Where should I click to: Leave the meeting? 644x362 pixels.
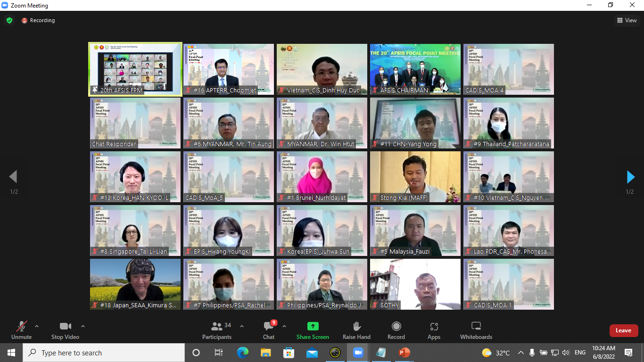pyautogui.click(x=623, y=330)
